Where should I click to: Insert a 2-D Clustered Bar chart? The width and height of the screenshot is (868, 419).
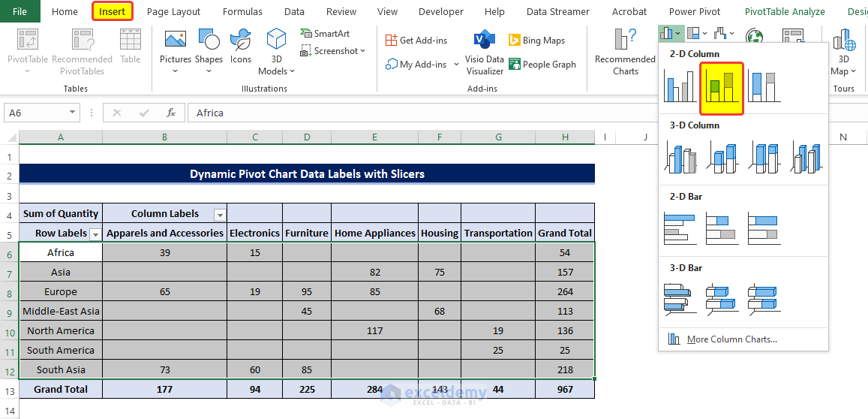click(x=680, y=229)
